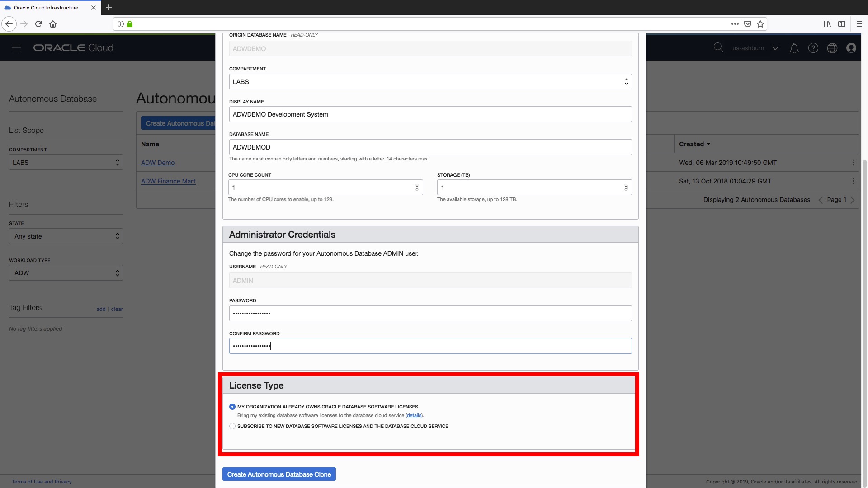Open the browser Library icon

827,24
